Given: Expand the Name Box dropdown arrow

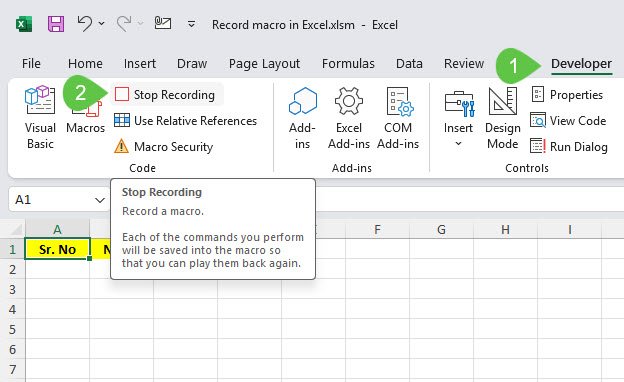Looking at the screenshot, I should (x=99, y=200).
